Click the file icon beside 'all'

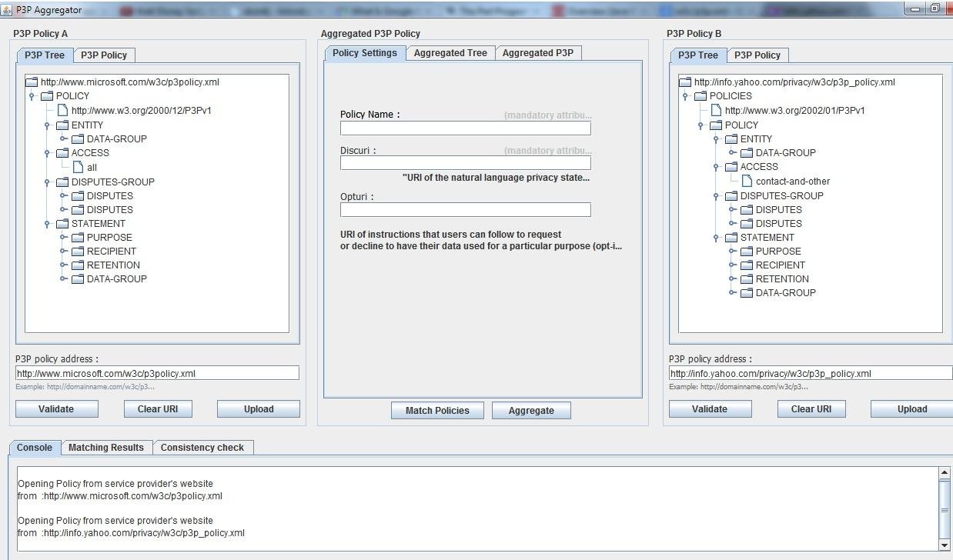tap(79, 167)
